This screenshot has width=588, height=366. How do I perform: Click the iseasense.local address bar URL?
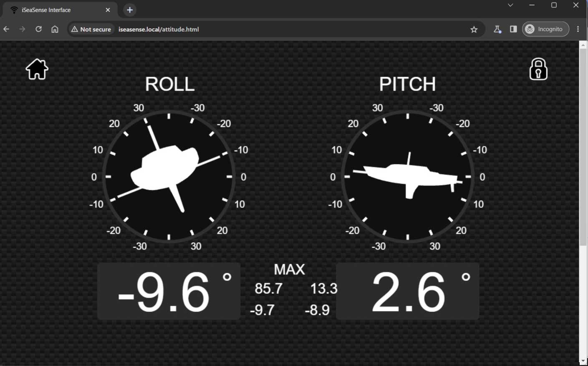click(159, 29)
